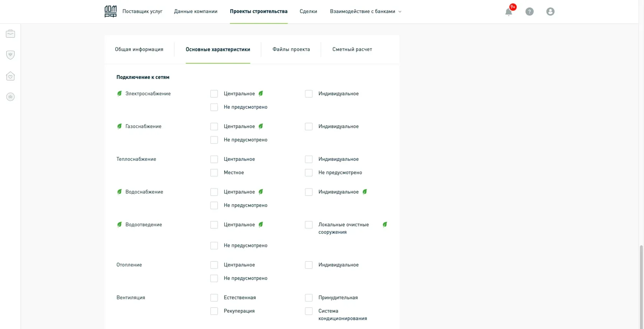Navigate to Сделки in top menu

[308, 11]
